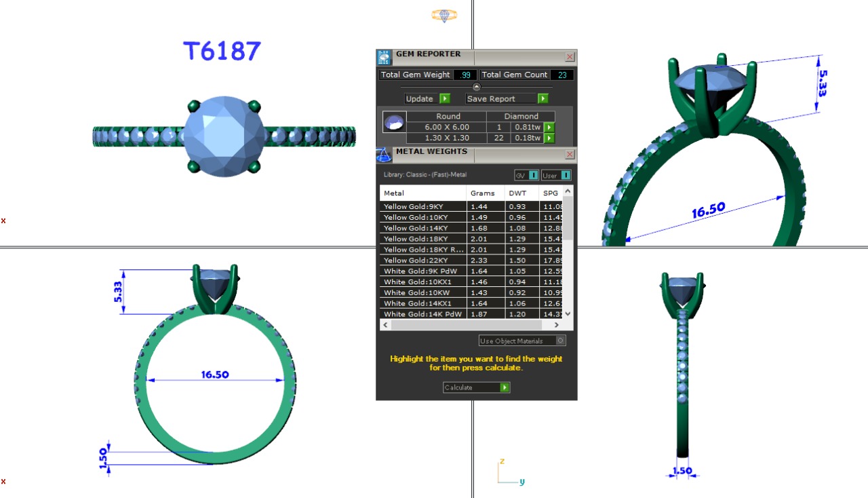The width and height of the screenshot is (868, 498).
Task: Click the Metal Weights scale icon
Action: point(384,155)
